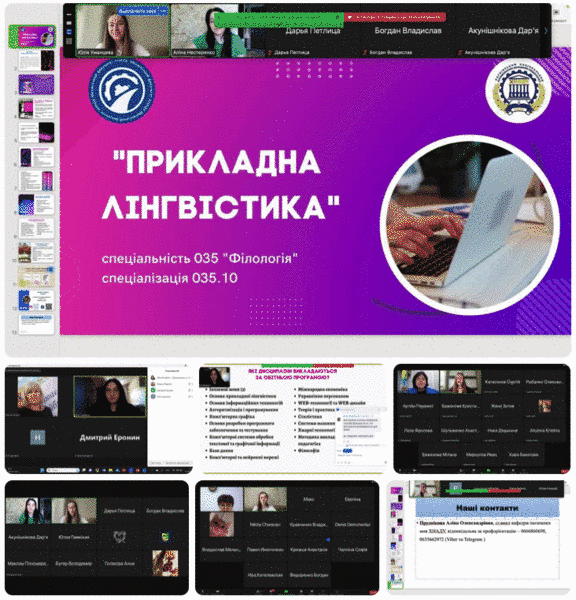This screenshot has height=600, width=576.
Task: Click the circular laptop photo on the slide
Action: click(470, 225)
